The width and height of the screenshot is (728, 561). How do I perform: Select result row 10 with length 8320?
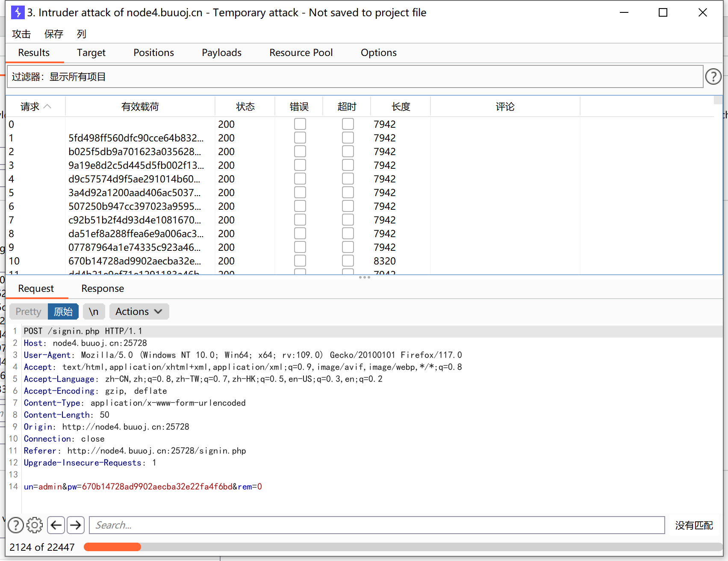(360, 261)
